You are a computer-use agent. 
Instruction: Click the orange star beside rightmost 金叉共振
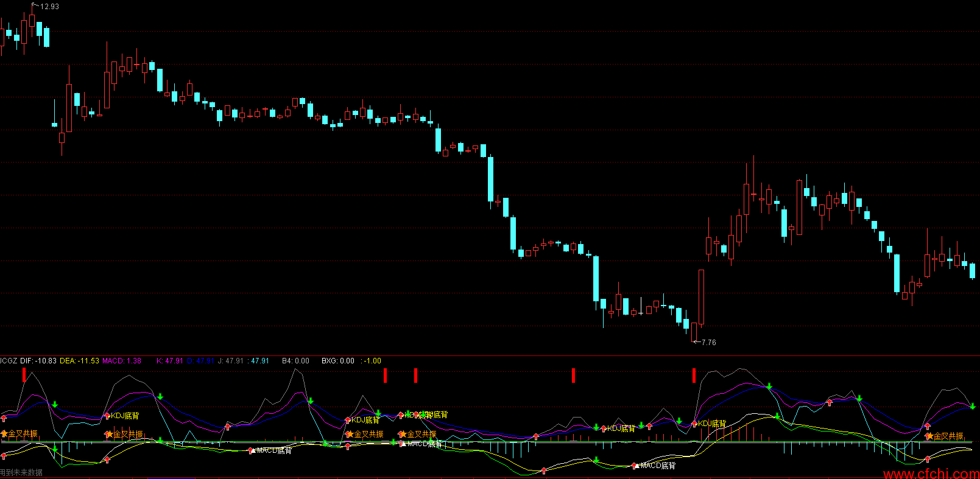click(x=929, y=436)
